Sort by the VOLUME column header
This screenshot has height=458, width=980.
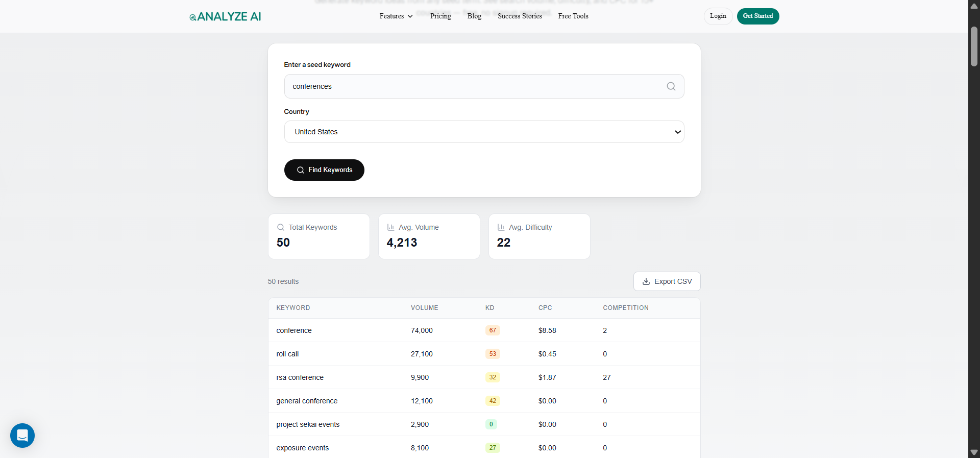tap(425, 308)
